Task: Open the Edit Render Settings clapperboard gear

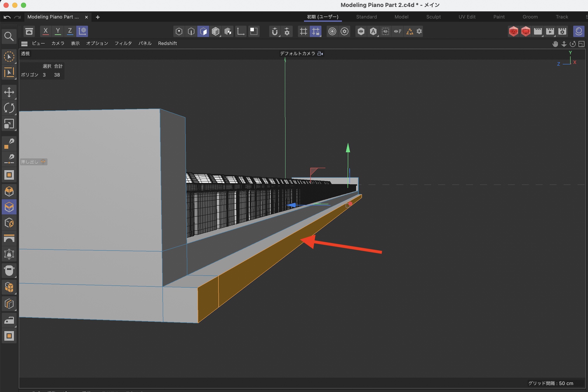Action: coord(562,31)
